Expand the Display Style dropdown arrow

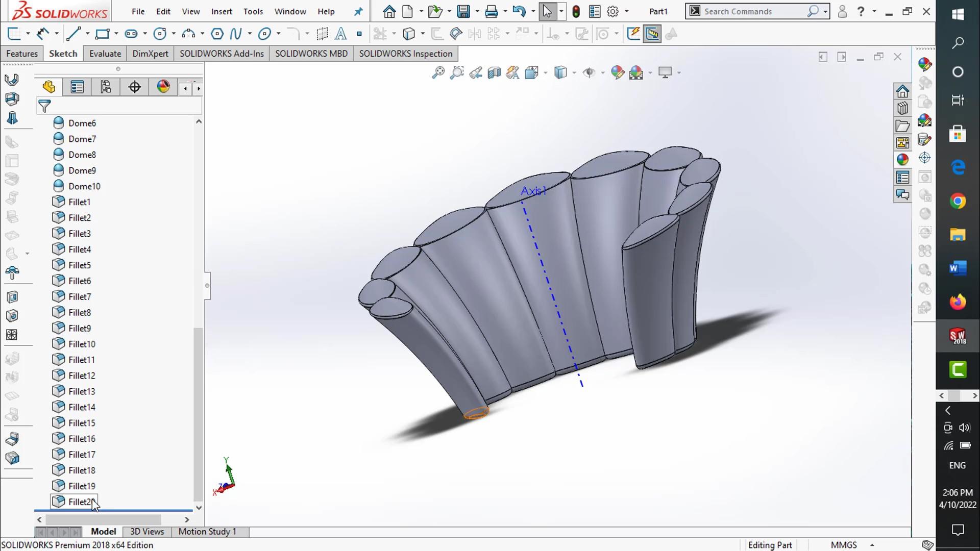click(x=574, y=73)
